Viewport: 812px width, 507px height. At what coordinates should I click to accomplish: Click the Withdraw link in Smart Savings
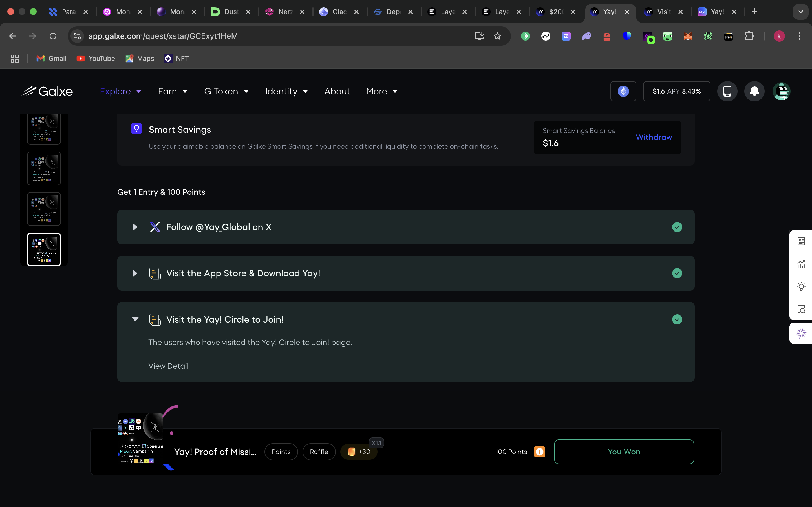[x=653, y=137]
